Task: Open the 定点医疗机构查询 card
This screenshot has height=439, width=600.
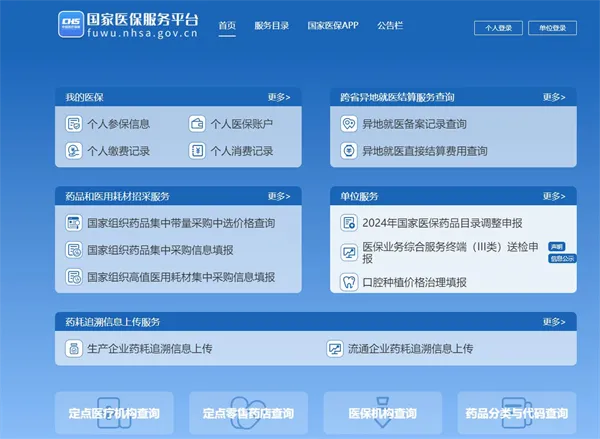Action: [x=114, y=413]
